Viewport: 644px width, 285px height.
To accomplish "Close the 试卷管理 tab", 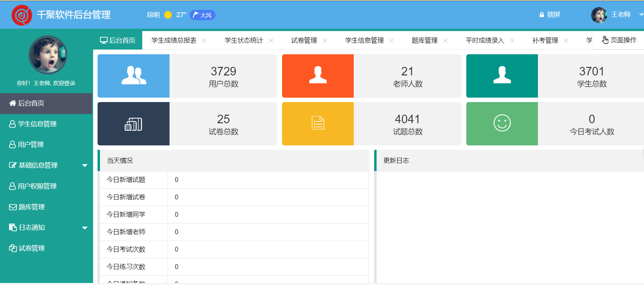I will pyautogui.click(x=325, y=41).
